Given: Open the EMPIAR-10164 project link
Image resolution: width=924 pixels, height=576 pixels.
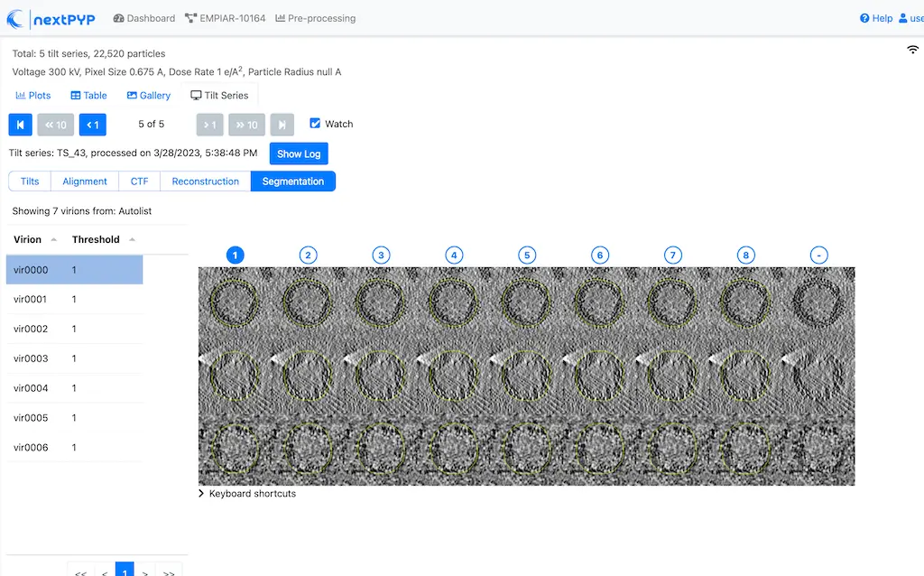Looking at the screenshot, I should coord(225,18).
